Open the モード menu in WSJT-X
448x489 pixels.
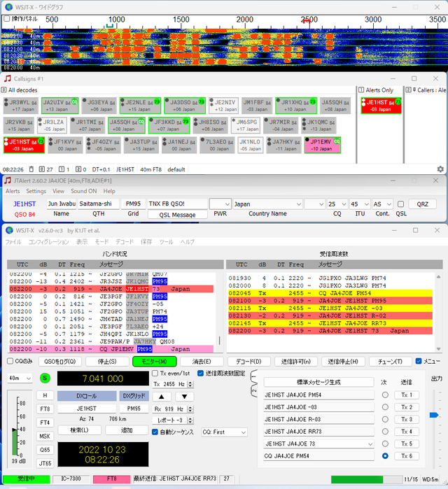101,241
